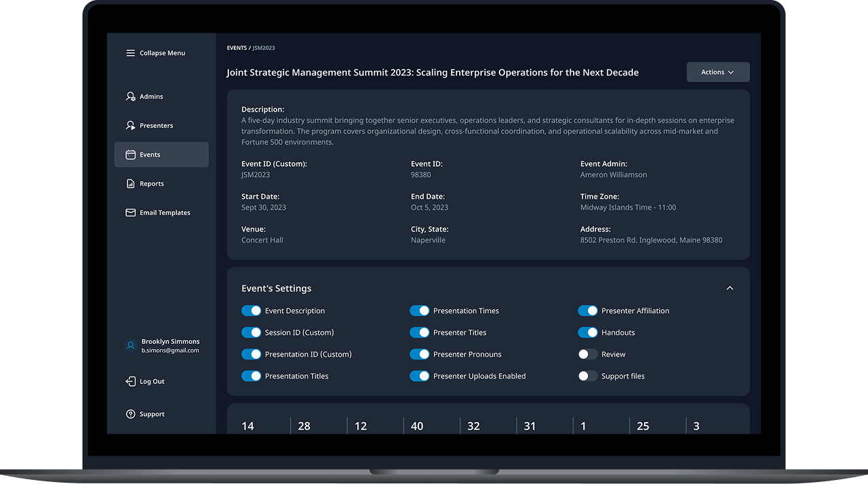Click the Events calendar icon
The image size is (868, 484).
click(131, 155)
